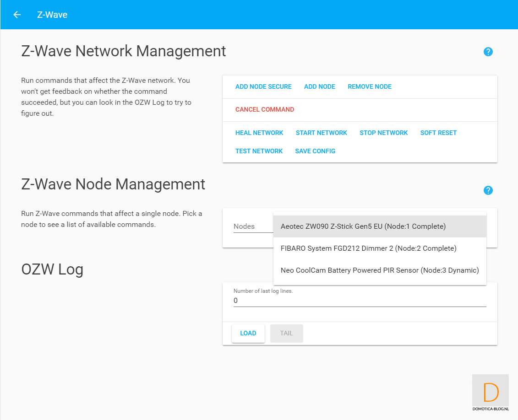Run HEAL NETWORK command
Viewport: 518px width, 420px height.
point(259,133)
